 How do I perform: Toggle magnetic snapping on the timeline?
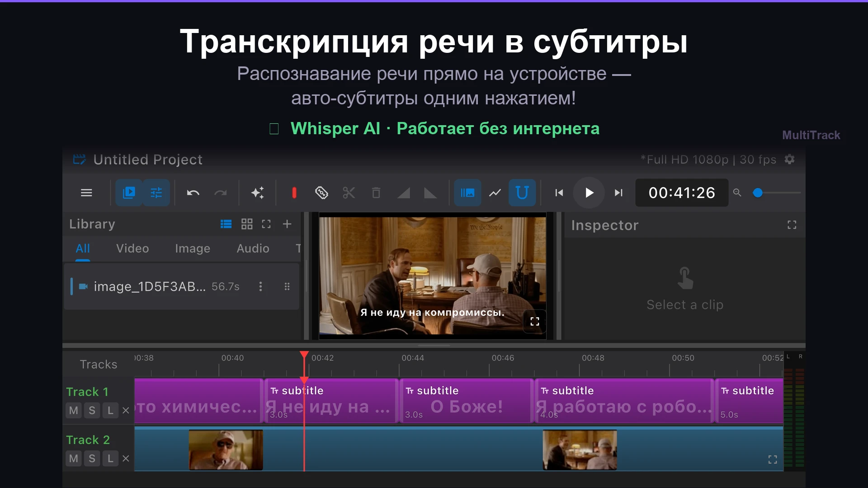[x=522, y=193]
